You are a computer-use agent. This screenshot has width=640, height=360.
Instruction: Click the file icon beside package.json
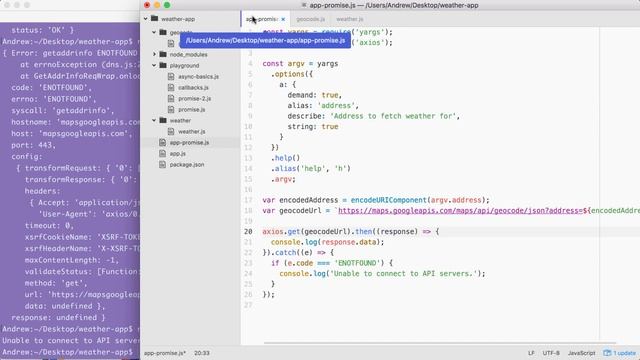[x=162, y=164]
